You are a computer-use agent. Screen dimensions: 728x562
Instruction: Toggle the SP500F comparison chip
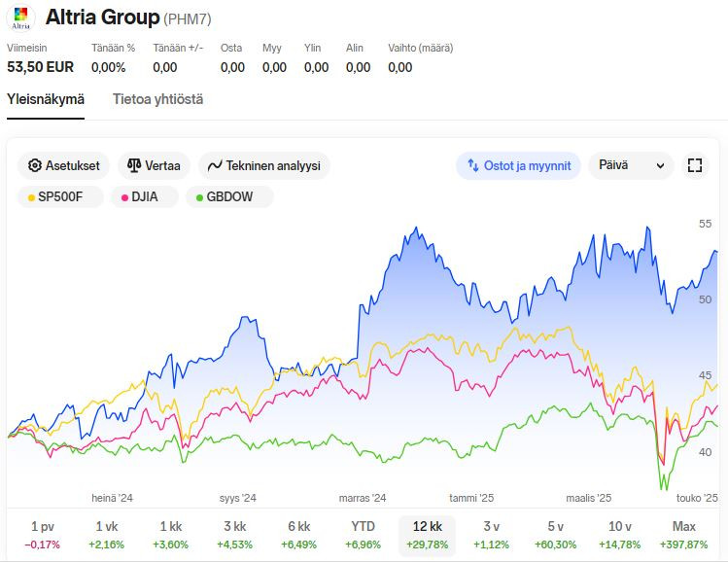[60, 197]
